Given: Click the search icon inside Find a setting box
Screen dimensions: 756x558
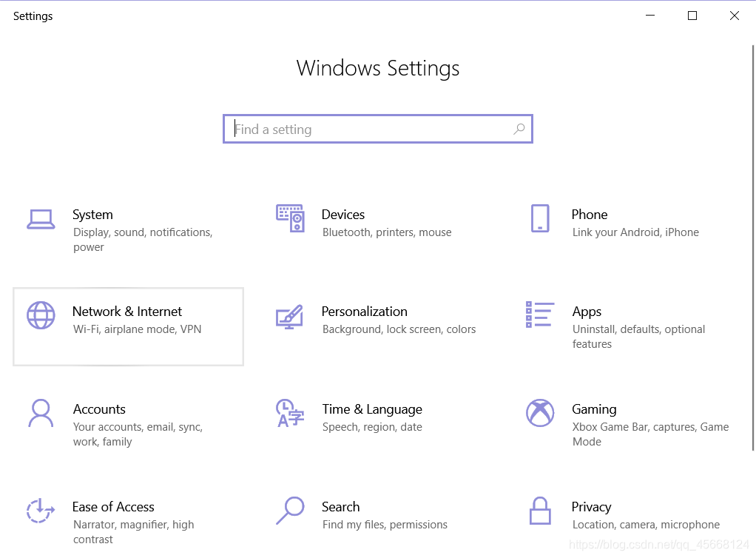Looking at the screenshot, I should pos(519,129).
